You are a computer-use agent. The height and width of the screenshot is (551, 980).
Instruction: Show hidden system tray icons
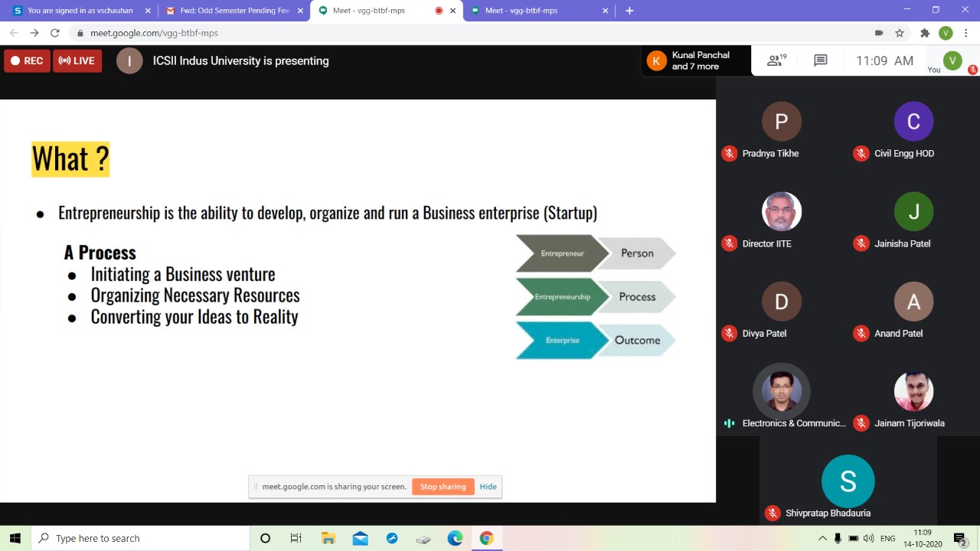click(x=822, y=538)
